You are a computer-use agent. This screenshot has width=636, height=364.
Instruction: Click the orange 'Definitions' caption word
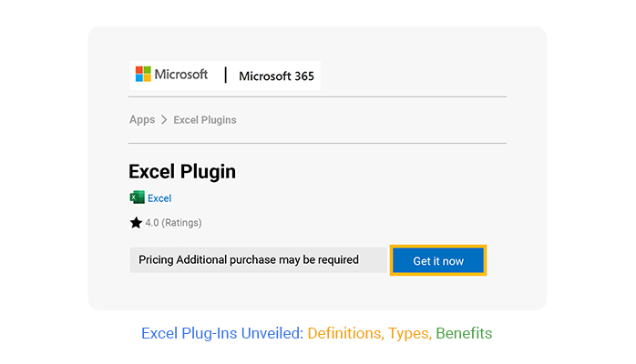[x=345, y=333]
